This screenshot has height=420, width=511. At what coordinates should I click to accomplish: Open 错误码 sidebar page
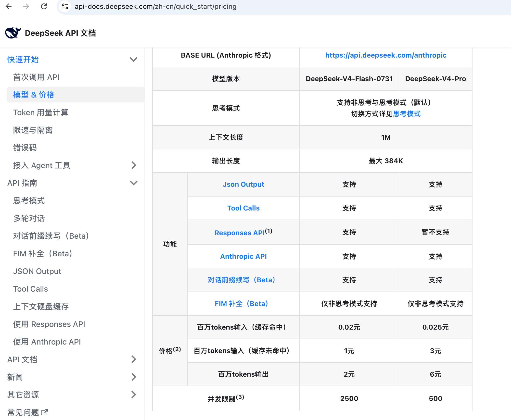[x=25, y=148]
